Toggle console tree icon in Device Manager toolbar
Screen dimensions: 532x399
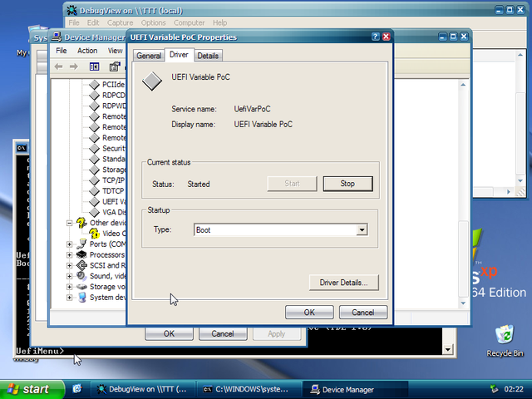point(94,66)
